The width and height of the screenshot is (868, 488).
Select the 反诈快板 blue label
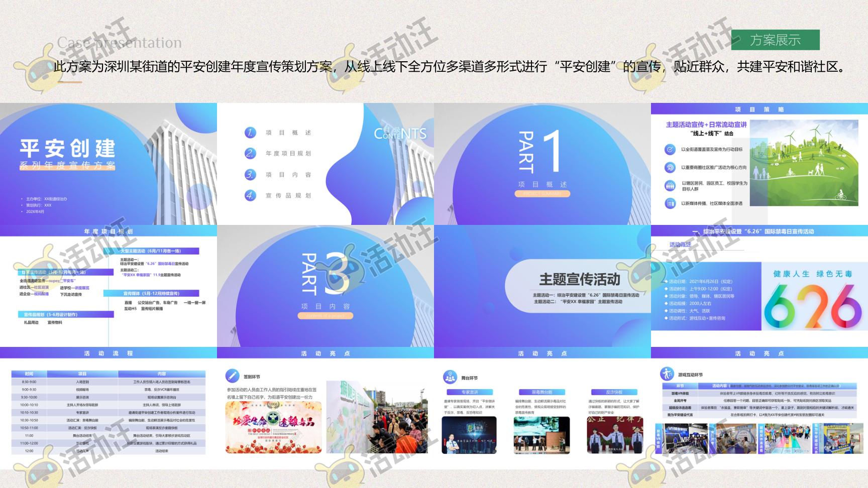[x=614, y=392]
